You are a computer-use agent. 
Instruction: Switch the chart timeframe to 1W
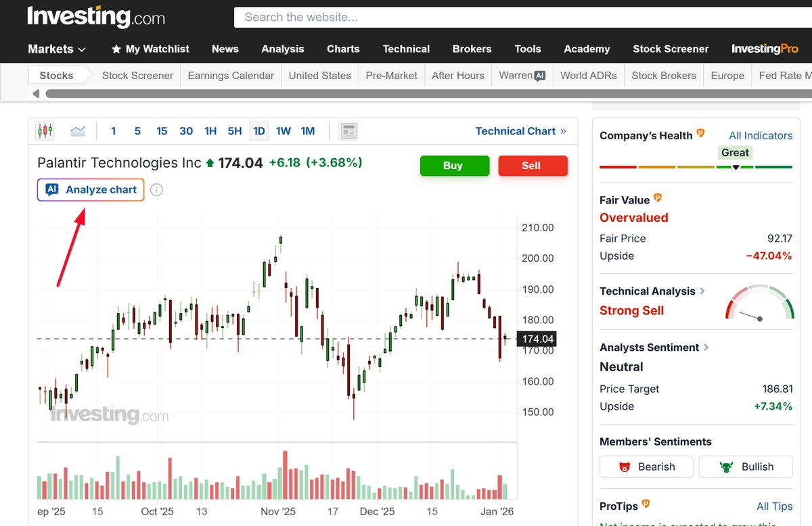click(283, 130)
